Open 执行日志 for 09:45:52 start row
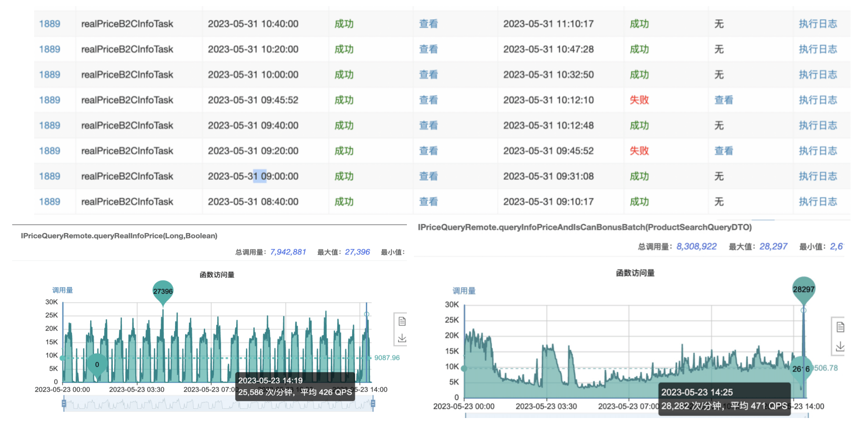Screen dimensions: 868x425 point(818,100)
